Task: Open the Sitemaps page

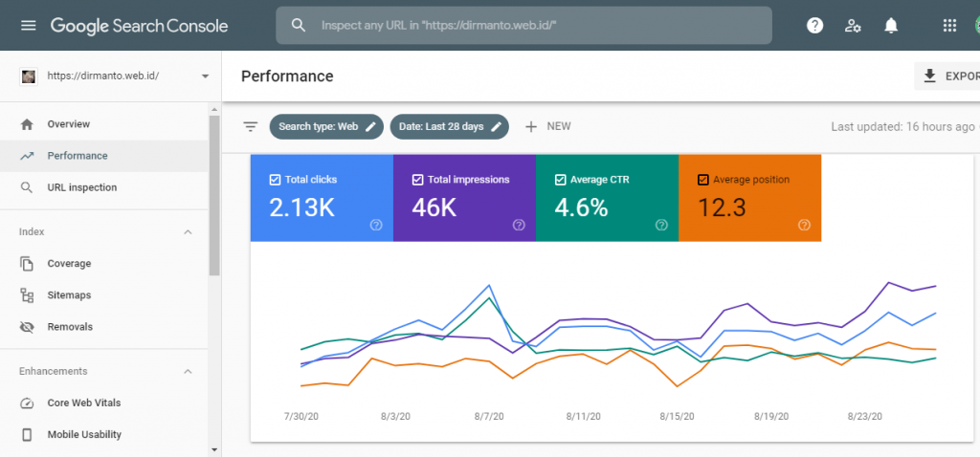Action: point(103,295)
